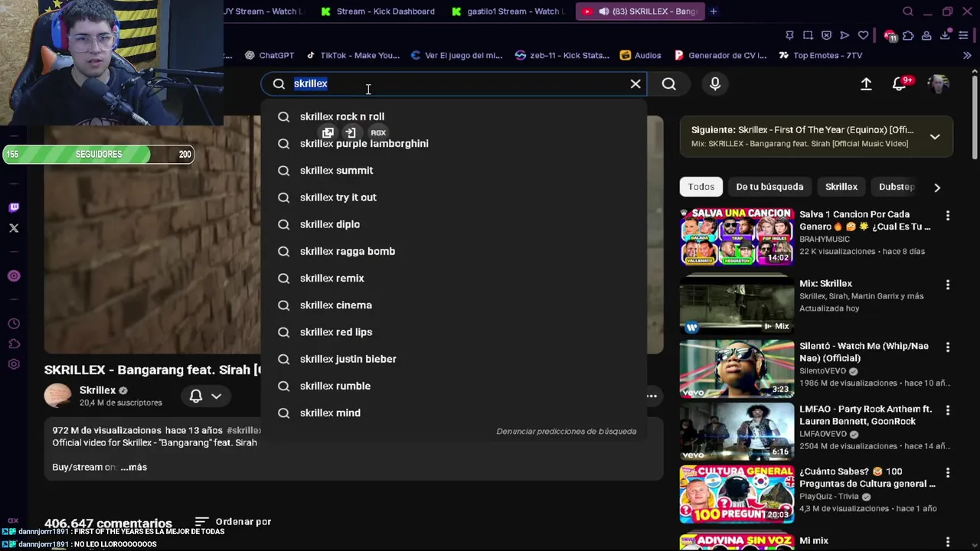
Task: Take a snapshot with toolbar icon
Action: [x=808, y=35]
